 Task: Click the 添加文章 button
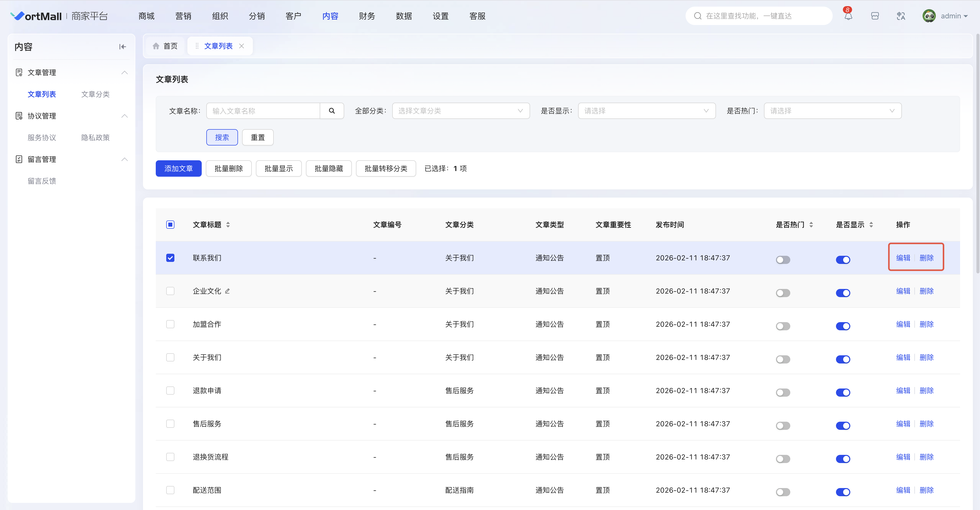coord(178,168)
